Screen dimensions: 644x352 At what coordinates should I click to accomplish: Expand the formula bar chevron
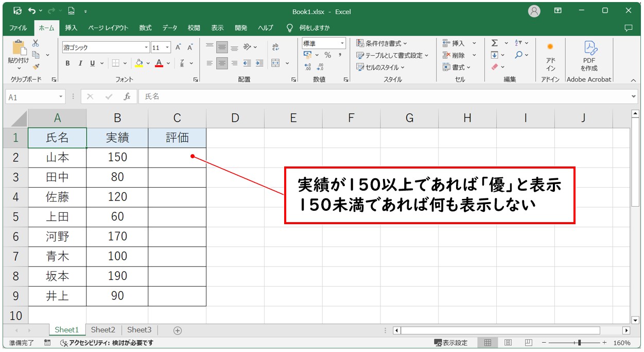(x=633, y=96)
